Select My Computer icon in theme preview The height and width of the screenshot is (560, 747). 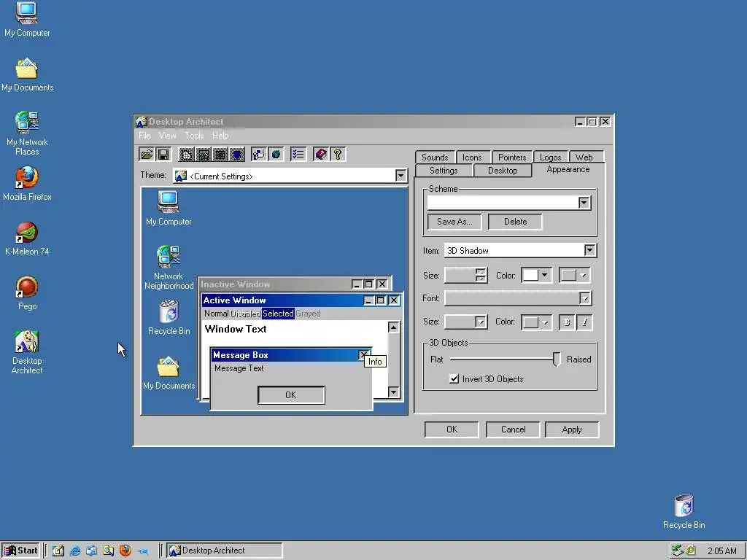[169, 208]
